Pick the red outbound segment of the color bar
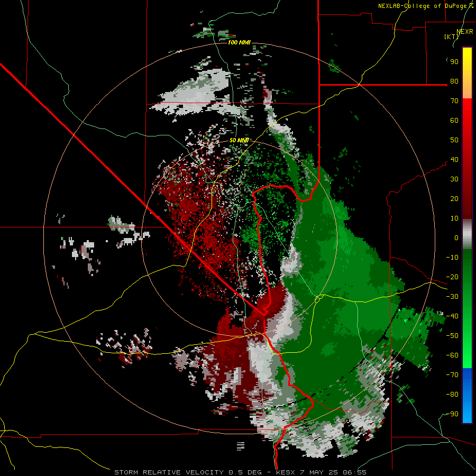Screen dimensions: 476x476 tap(467, 159)
